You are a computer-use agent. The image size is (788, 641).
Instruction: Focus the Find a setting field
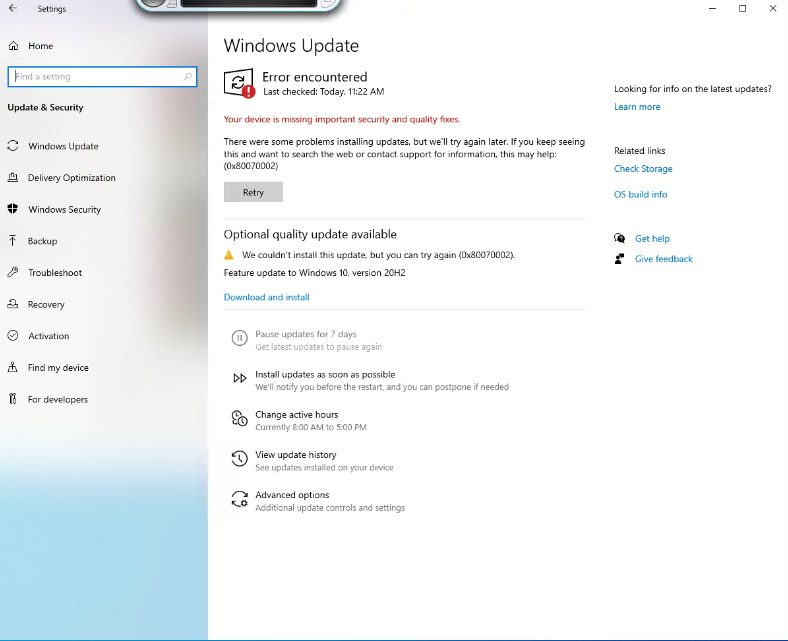(102, 77)
